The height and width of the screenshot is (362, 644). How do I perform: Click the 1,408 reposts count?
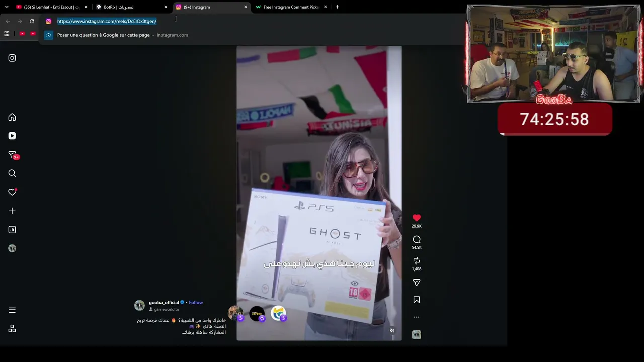tap(417, 269)
